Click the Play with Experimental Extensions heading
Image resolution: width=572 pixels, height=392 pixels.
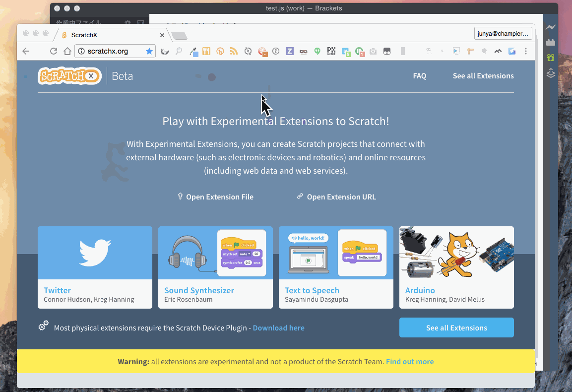276,121
